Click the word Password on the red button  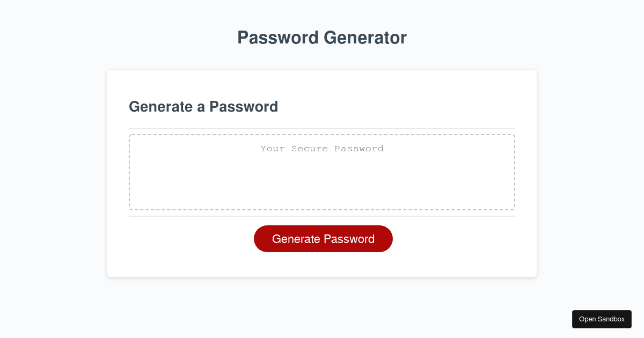pos(349,239)
